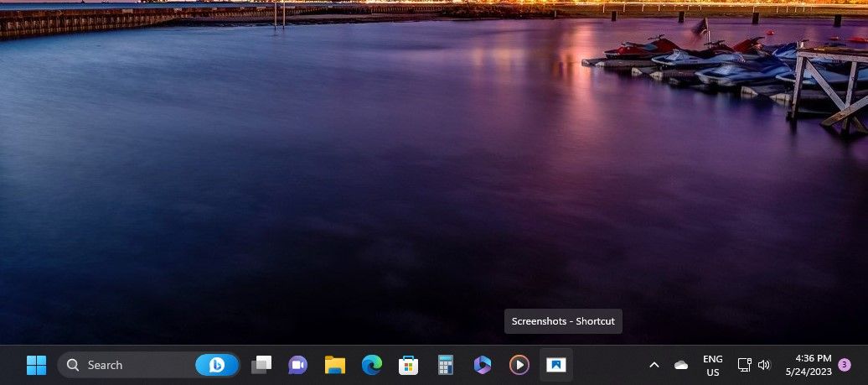The height and width of the screenshot is (385, 868).
Task: Click the taskbar Search box
Action: coord(149,365)
